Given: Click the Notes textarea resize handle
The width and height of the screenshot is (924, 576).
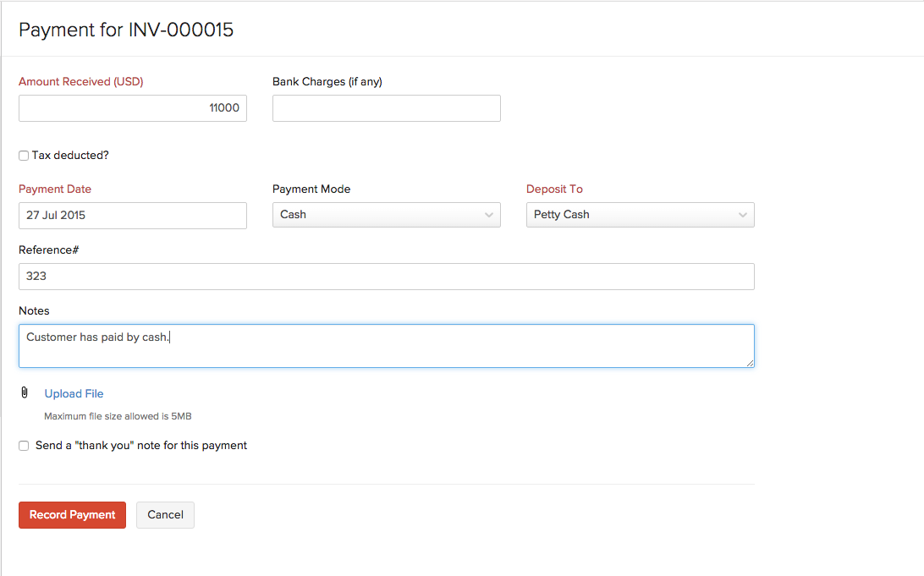Looking at the screenshot, I should click(751, 364).
